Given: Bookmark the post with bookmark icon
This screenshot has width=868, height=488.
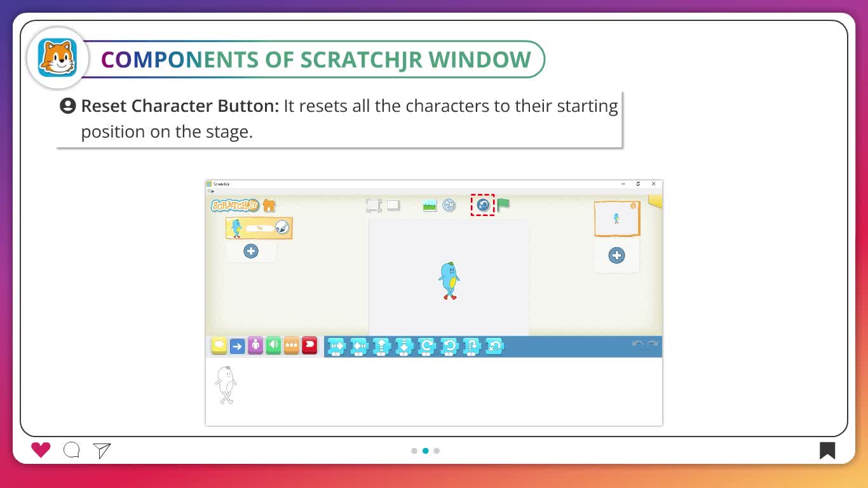Looking at the screenshot, I should click(827, 451).
